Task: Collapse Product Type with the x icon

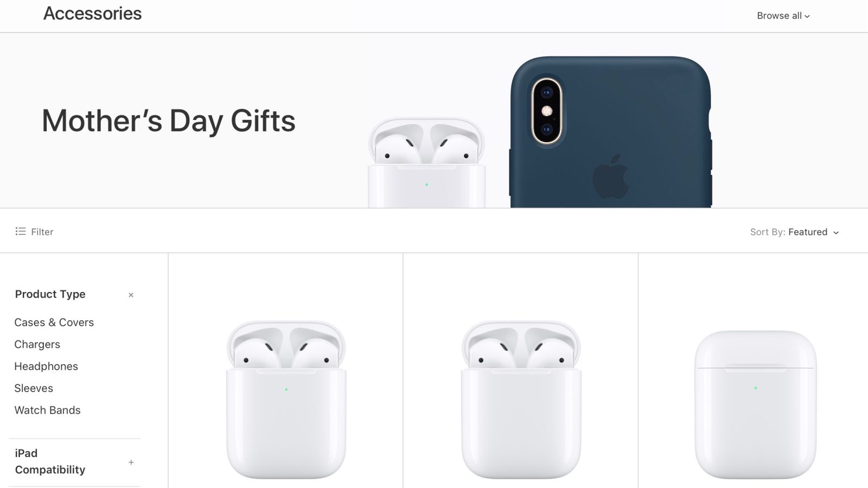Action: click(131, 295)
